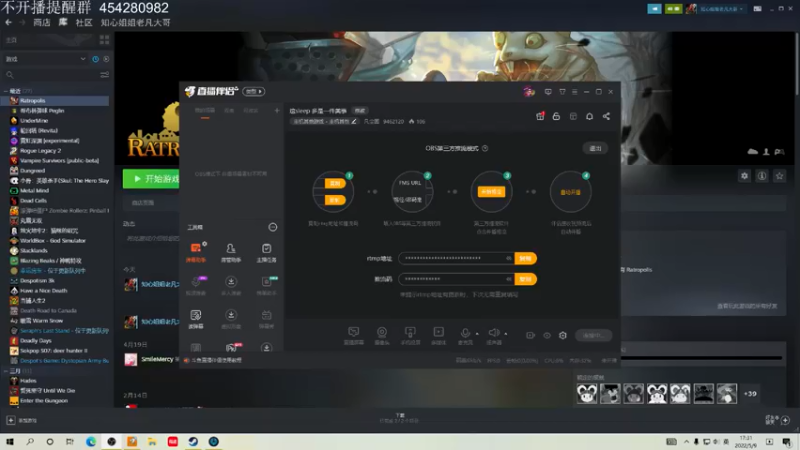The height and width of the screenshot is (450, 800).
Task: Favorite Ratropolis with the star icon
Action: tap(779, 176)
